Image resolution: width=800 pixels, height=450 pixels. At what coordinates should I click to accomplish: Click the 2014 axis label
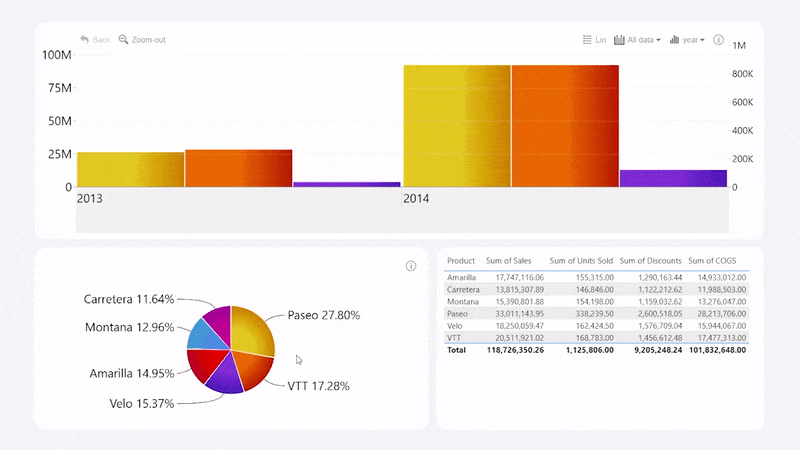[x=417, y=199]
